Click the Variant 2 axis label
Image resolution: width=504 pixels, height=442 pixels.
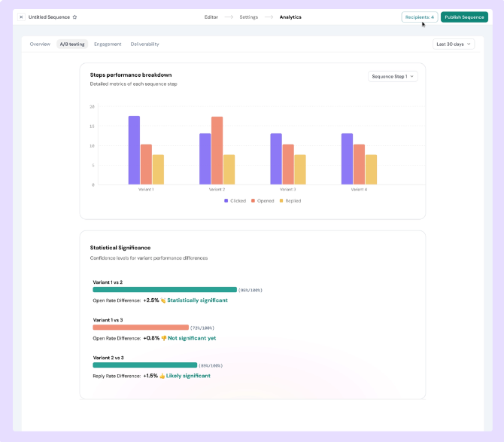(217, 190)
